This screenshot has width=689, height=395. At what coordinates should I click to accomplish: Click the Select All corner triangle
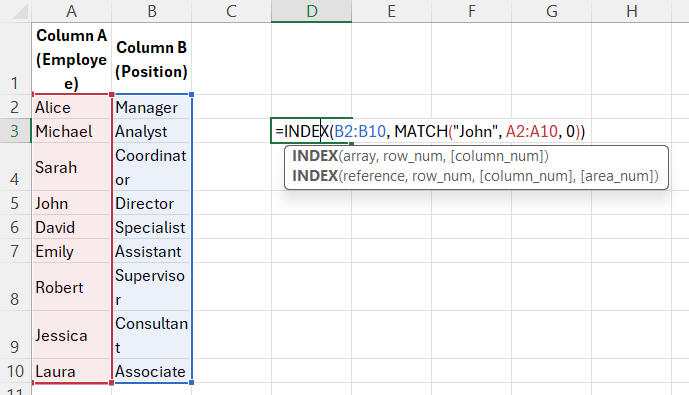19,12
